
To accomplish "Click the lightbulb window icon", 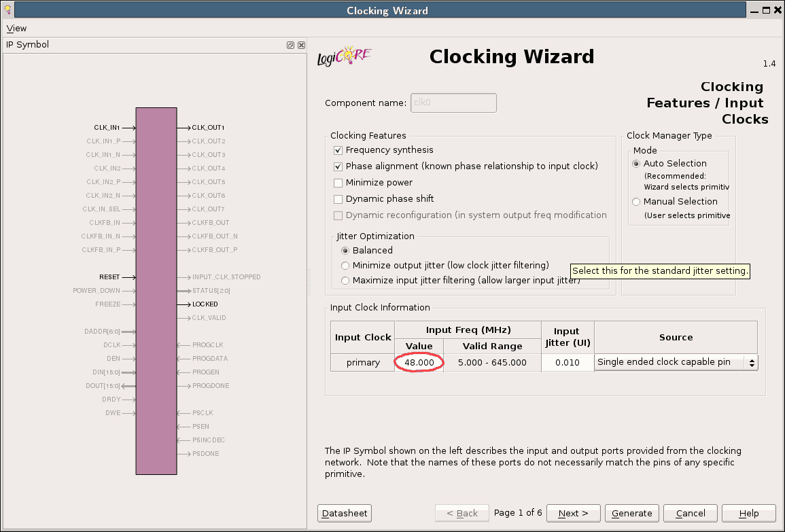I will [x=7, y=10].
